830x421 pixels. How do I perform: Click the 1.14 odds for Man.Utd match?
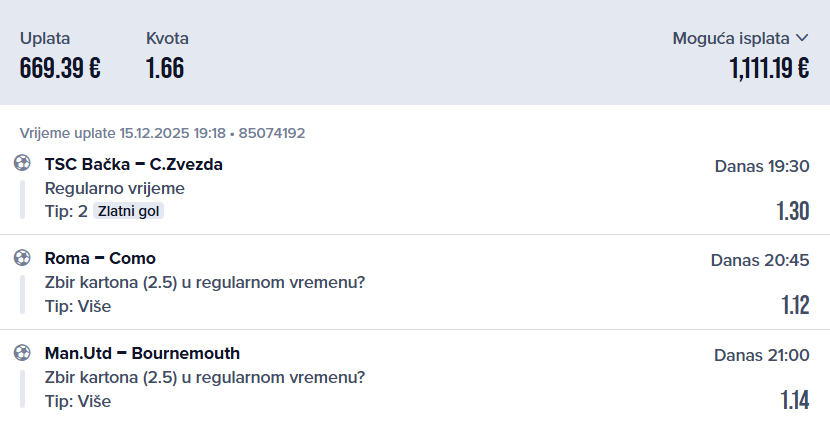point(795,400)
